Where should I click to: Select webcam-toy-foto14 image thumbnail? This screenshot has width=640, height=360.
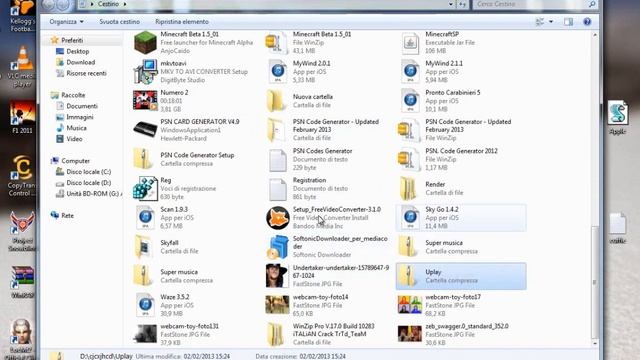click(277, 305)
